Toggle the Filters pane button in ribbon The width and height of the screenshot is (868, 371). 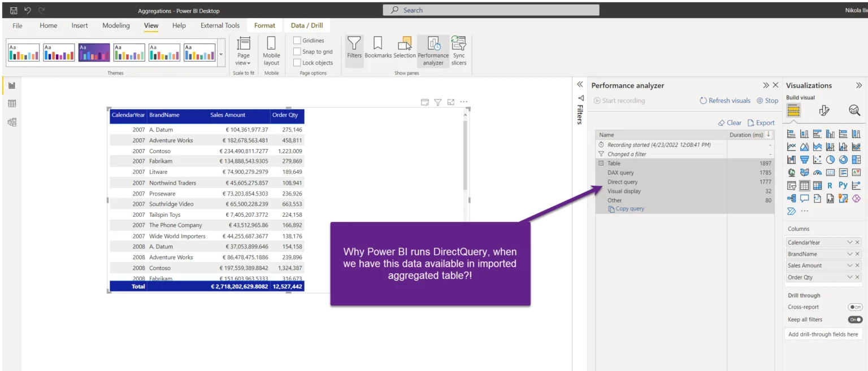click(x=354, y=51)
